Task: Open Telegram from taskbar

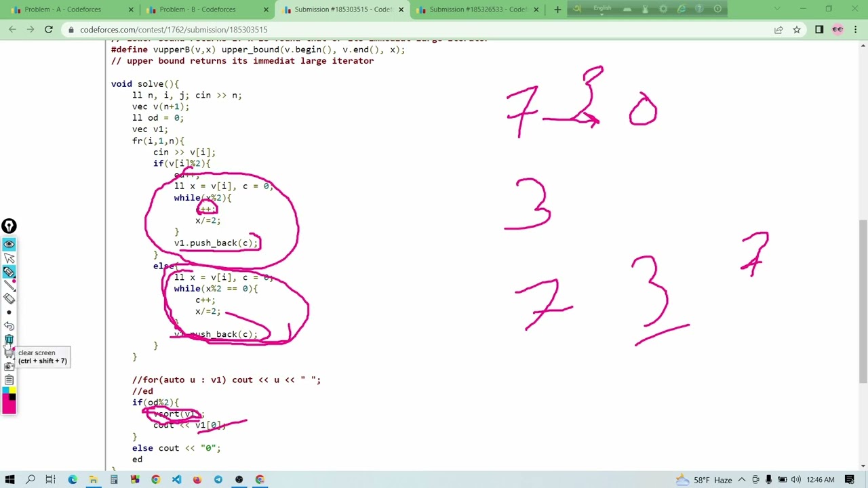Action: point(218,480)
